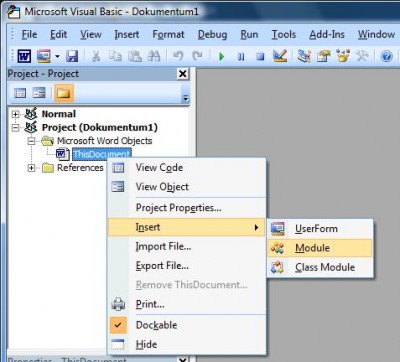Screen dimensions: 400x362
Task: Click the View Microsoft Word toolbar icon
Action: [24, 56]
